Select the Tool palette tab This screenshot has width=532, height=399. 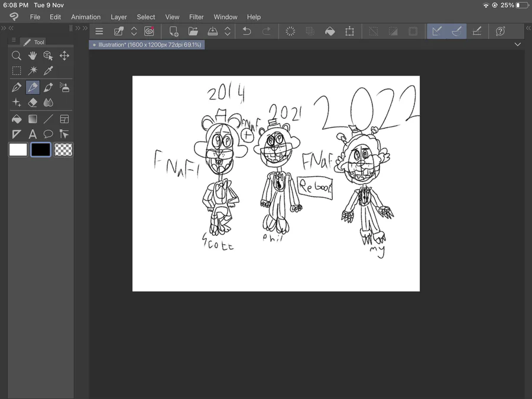(x=34, y=42)
